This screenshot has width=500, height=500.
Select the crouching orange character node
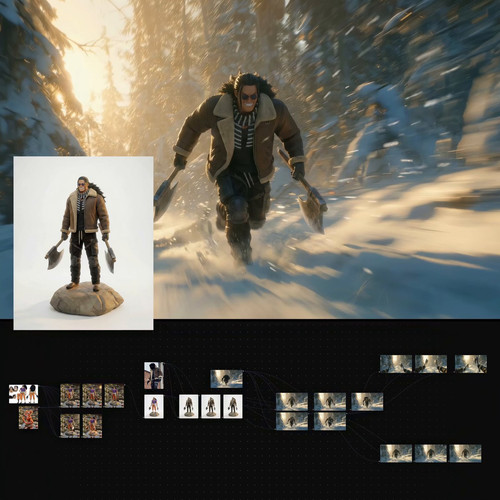pos(28,418)
